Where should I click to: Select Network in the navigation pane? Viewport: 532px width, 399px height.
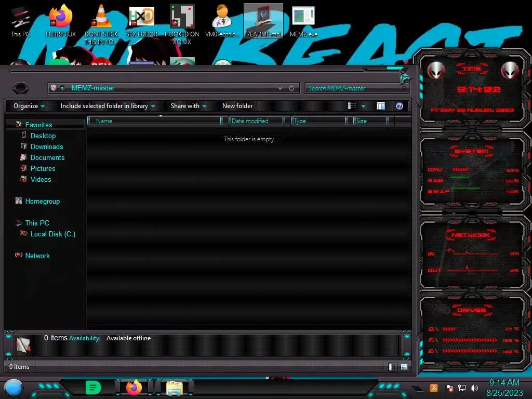coord(37,256)
